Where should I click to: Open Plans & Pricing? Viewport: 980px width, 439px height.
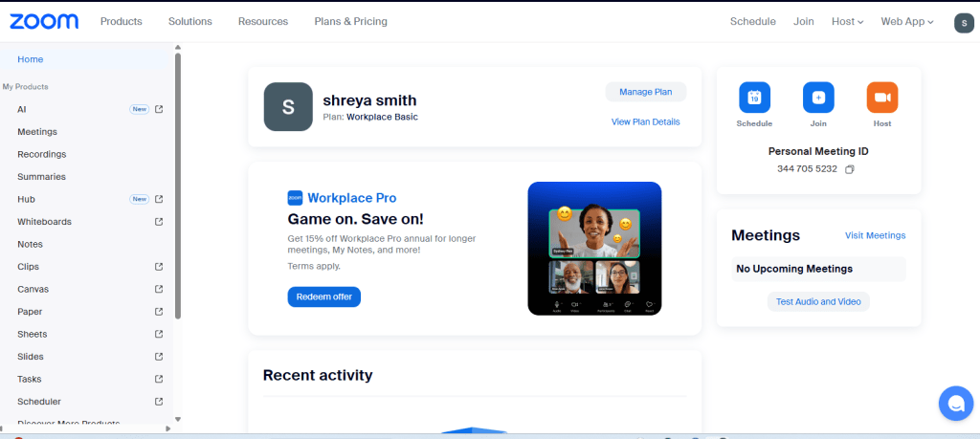[x=350, y=21]
